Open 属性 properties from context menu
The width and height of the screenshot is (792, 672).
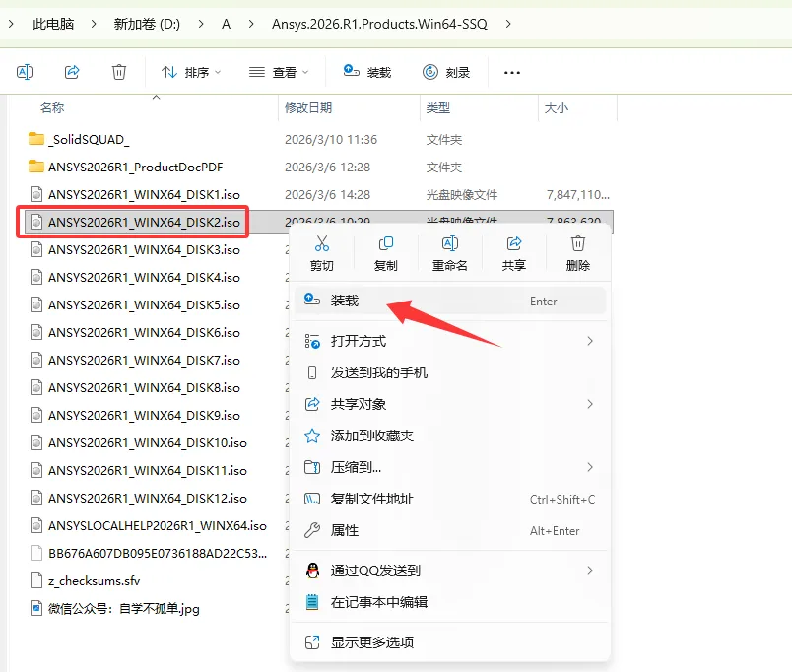[x=450, y=530]
